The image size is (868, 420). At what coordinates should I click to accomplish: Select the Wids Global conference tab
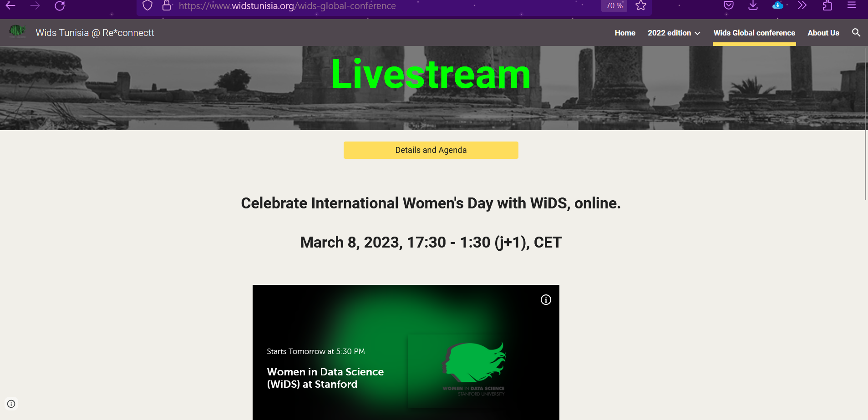click(x=754, y=33)
